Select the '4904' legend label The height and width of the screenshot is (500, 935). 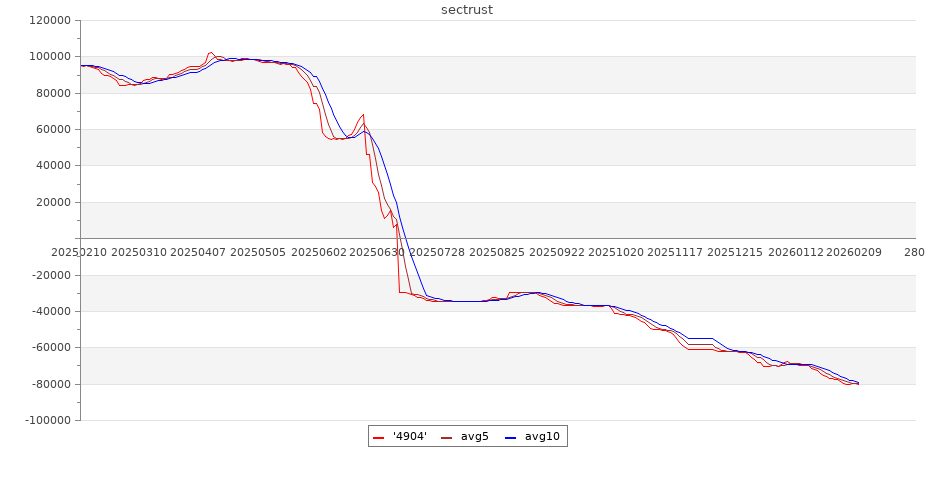point(410,437)
